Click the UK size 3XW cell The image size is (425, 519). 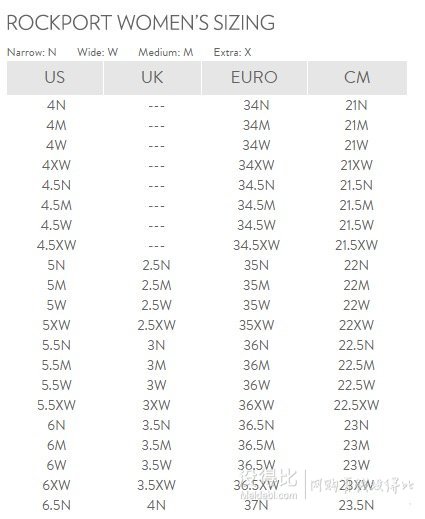[x=156, y=405]
